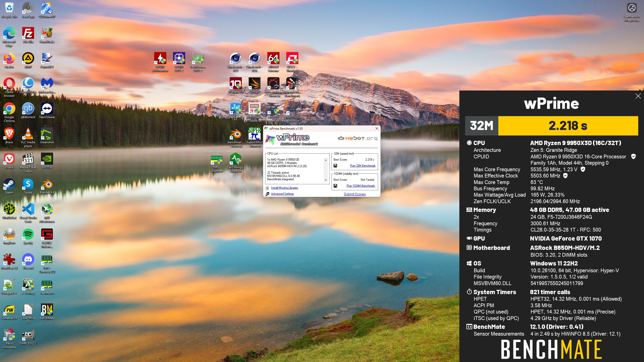
Task: Launch AIDA64 Extreme icon
Action: pyautogui.click(x=273, y=62)
